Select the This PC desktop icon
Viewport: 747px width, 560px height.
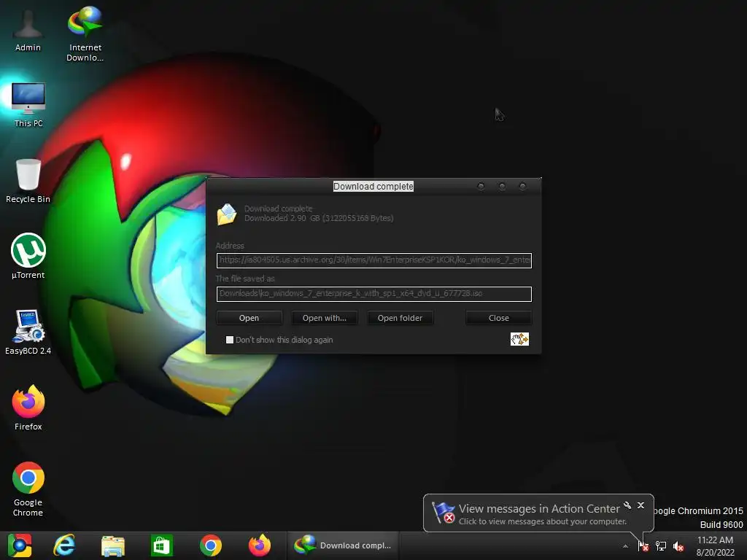(x=28, y=104)
